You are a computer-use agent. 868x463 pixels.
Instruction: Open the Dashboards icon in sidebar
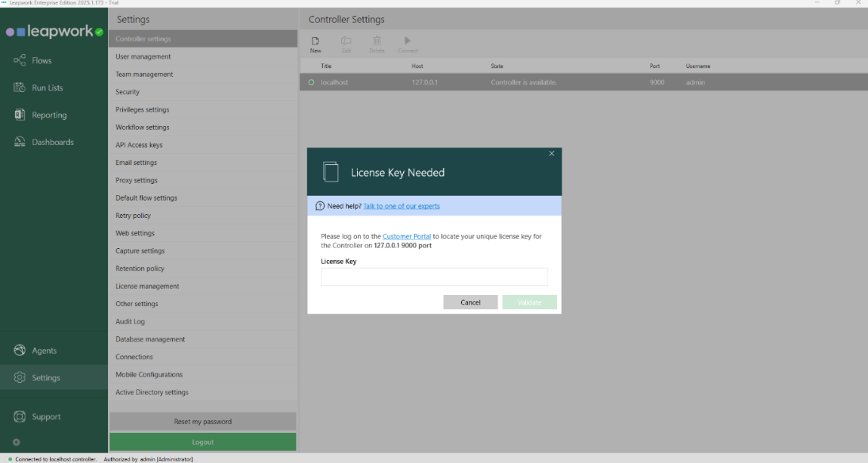click(x=20, y=142)
